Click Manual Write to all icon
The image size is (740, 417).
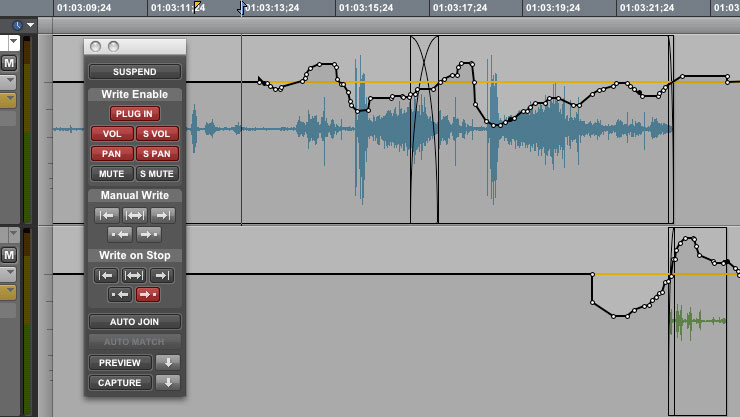coord(135,216)
